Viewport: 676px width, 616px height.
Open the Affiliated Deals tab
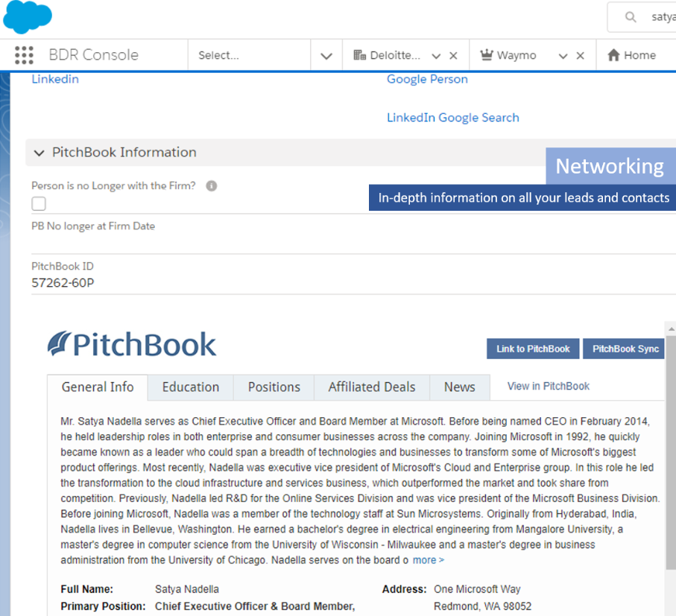372,387
